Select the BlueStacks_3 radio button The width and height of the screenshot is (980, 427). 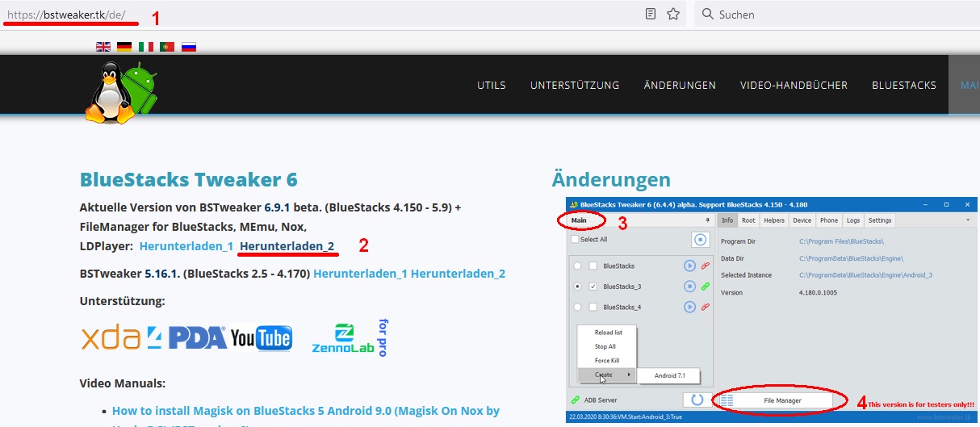[577, 286]
